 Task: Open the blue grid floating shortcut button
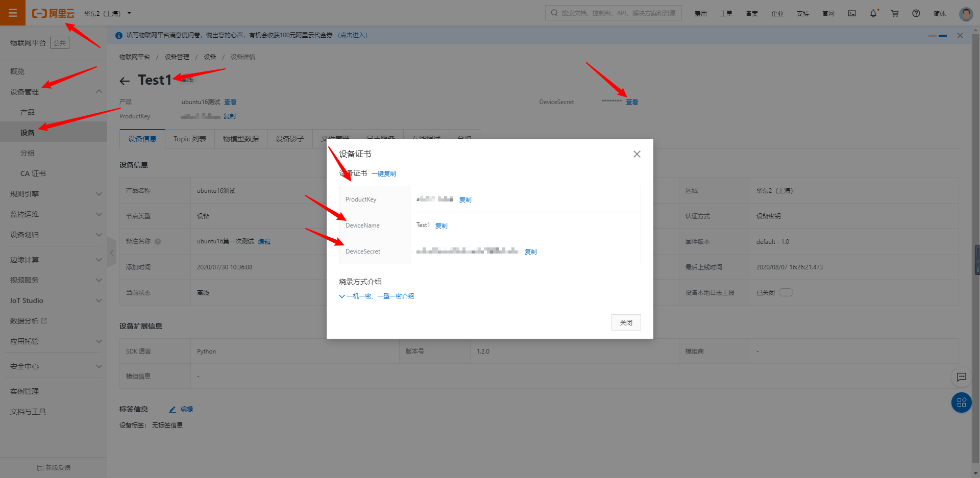click(x=962, y=402)
